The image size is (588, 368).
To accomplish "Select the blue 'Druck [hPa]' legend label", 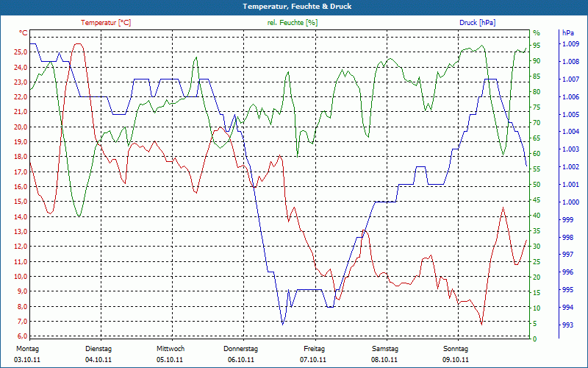I will click(477, 23).
